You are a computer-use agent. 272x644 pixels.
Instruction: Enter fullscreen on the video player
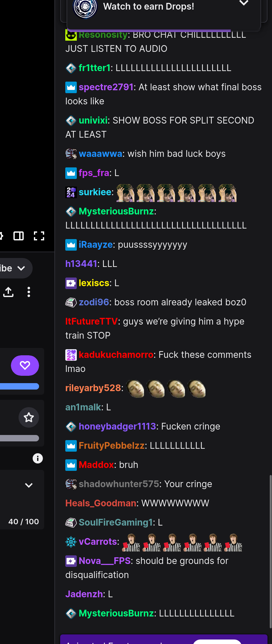[39, 236]
